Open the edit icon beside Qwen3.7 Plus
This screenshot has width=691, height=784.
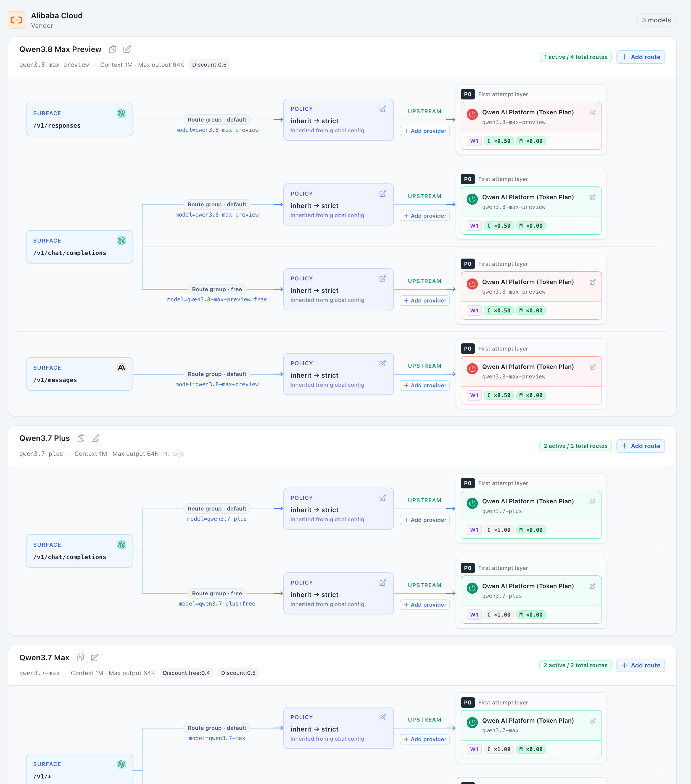[x=95, y=438]
